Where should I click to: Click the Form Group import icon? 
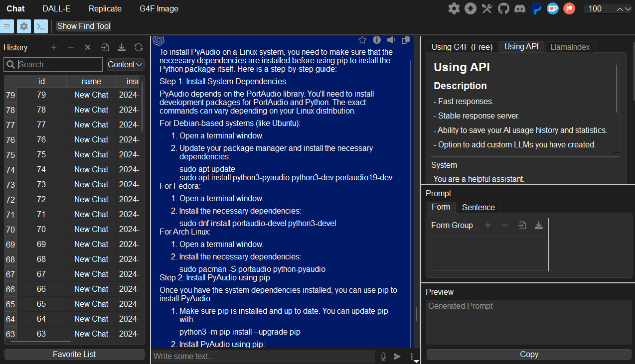(x=522, y=225)
